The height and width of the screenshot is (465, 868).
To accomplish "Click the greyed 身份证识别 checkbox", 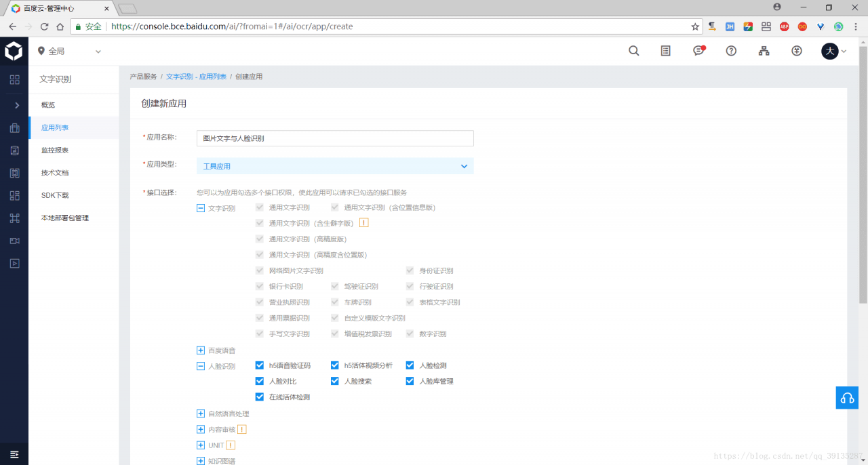I will pyautogui.click(x=410, y=270).
